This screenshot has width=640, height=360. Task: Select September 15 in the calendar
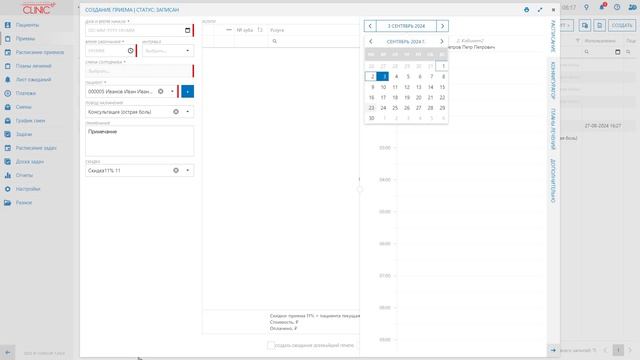pyautogui.click(x=442, y=87)
